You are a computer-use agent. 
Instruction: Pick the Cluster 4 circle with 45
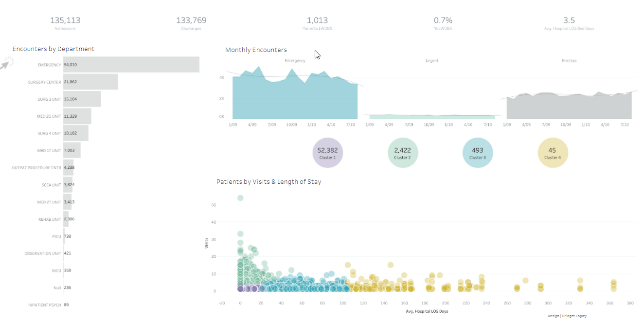[x=553, y=153]
